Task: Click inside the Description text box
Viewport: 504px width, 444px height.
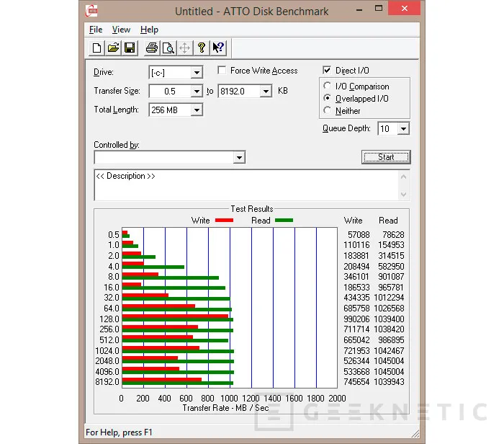Action: coord(246,185)
